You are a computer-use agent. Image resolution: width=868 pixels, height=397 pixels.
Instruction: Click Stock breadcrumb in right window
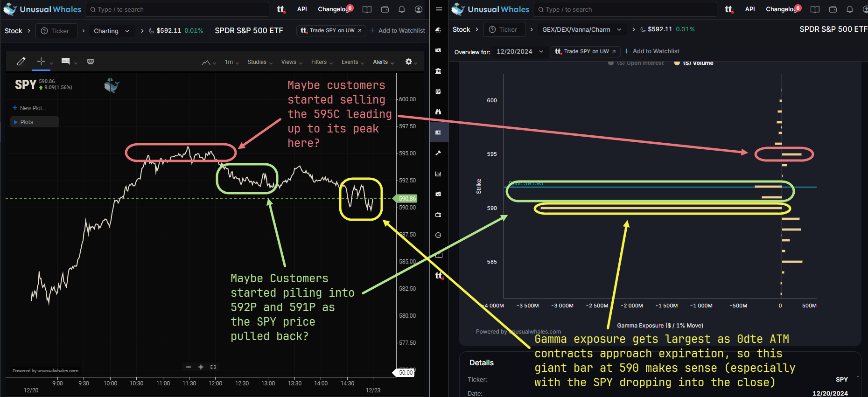click(x=462, y=29)
